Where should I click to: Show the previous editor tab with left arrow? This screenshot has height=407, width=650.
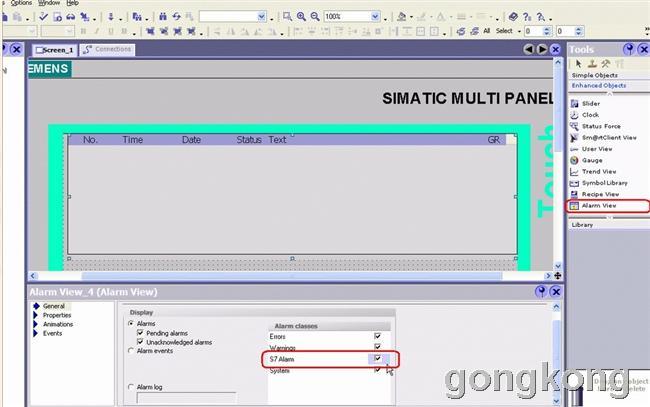[x=529, y=49]
